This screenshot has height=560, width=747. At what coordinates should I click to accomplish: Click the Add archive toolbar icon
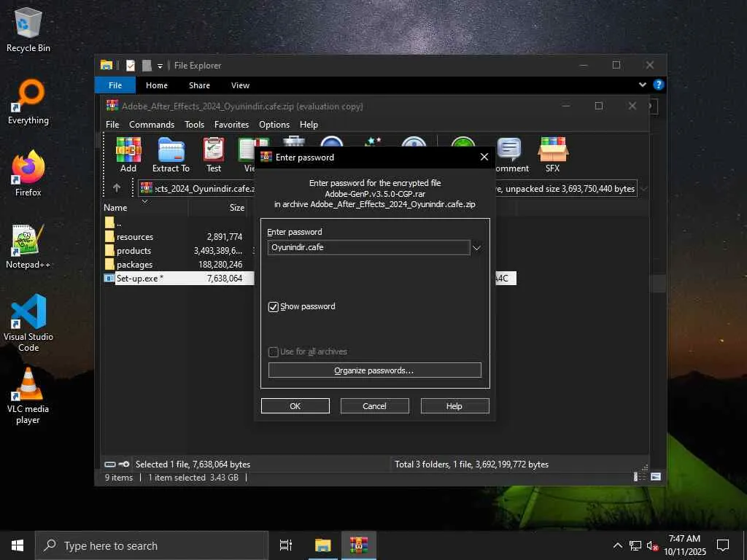coord(128,155)
